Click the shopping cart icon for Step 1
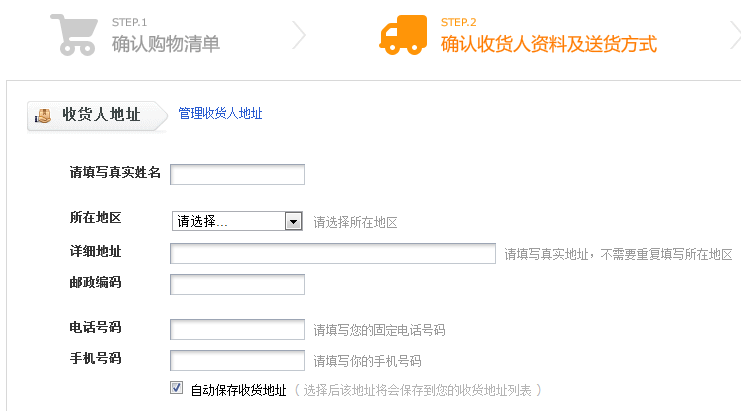The height and width of the screenshot is (411, 741). click(x=74, y=35)
